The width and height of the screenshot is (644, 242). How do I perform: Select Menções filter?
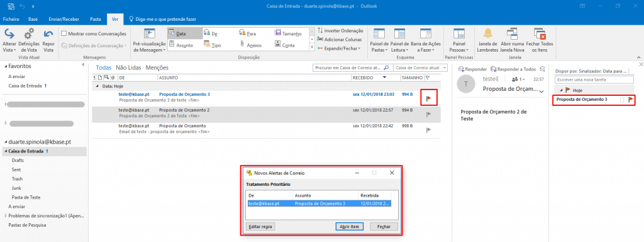pyautogui.click(x=157, y=68)
